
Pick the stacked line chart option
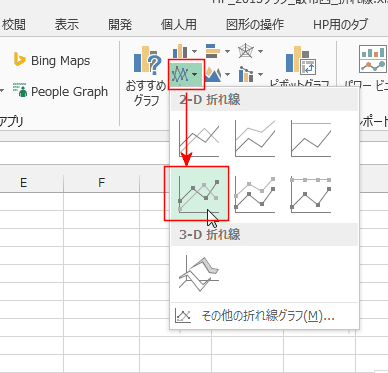click(x=255, y=139)
